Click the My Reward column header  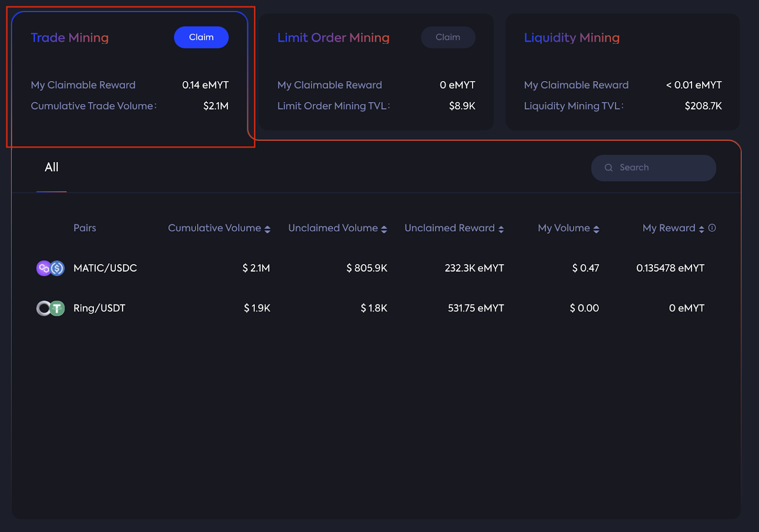[x=669, y=228]
